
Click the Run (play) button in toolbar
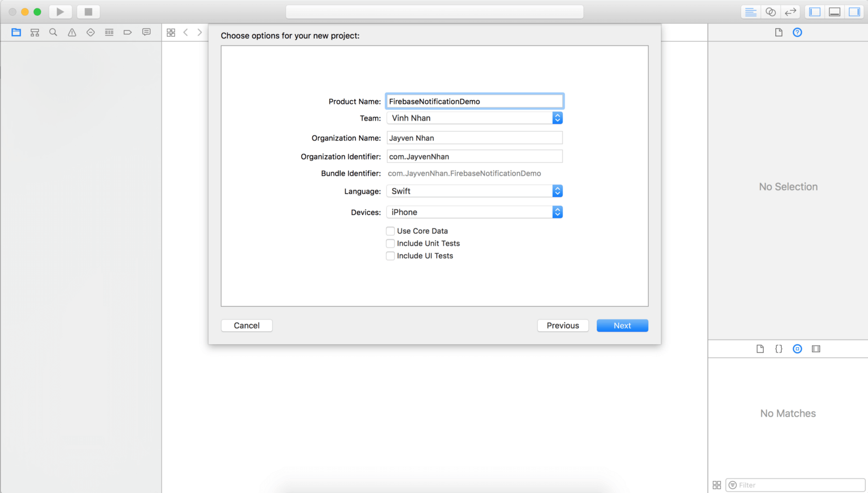click(x=60, y=11)
